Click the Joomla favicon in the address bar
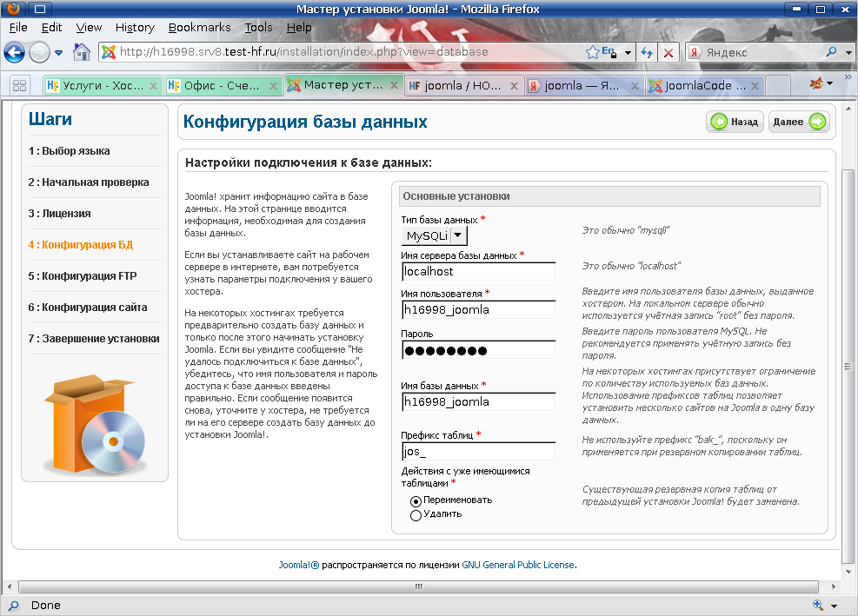Image resolution: width=858 pixels, height=616 pixels. (109, 52)
